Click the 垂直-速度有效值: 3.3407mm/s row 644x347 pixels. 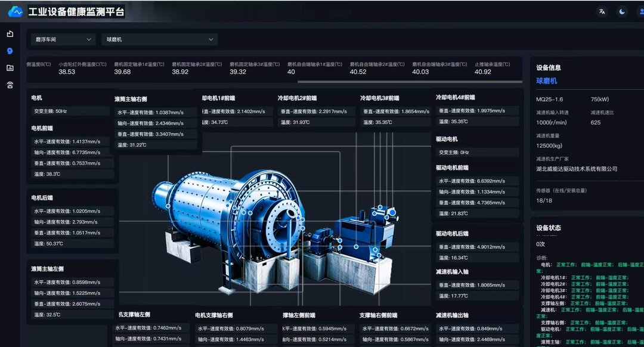point(156,134)
